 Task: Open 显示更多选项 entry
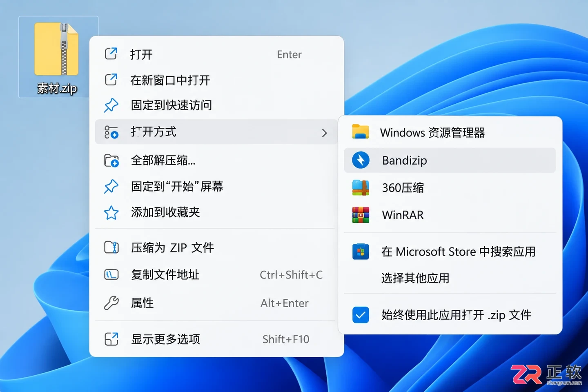tap(216, 339)
